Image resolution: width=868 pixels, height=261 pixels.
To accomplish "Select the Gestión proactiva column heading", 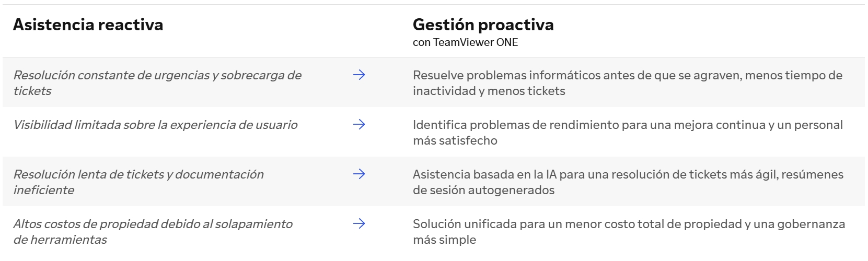I will (x=483, y=25).
